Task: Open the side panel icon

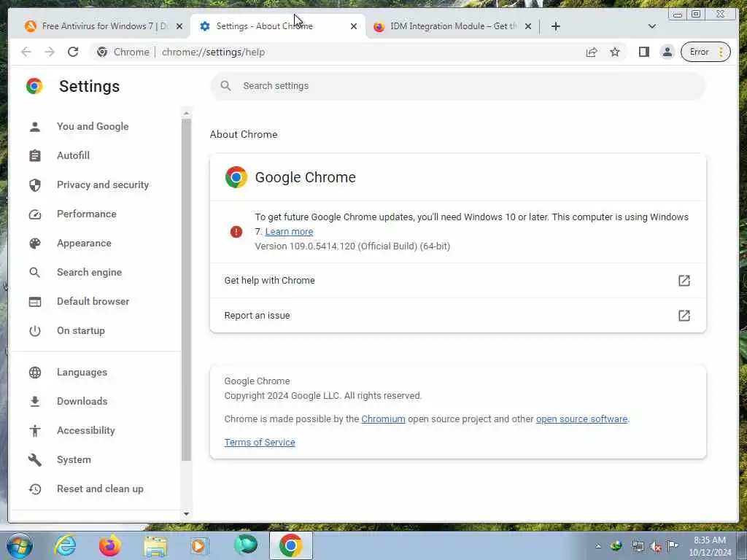Action: coord(644,52)
